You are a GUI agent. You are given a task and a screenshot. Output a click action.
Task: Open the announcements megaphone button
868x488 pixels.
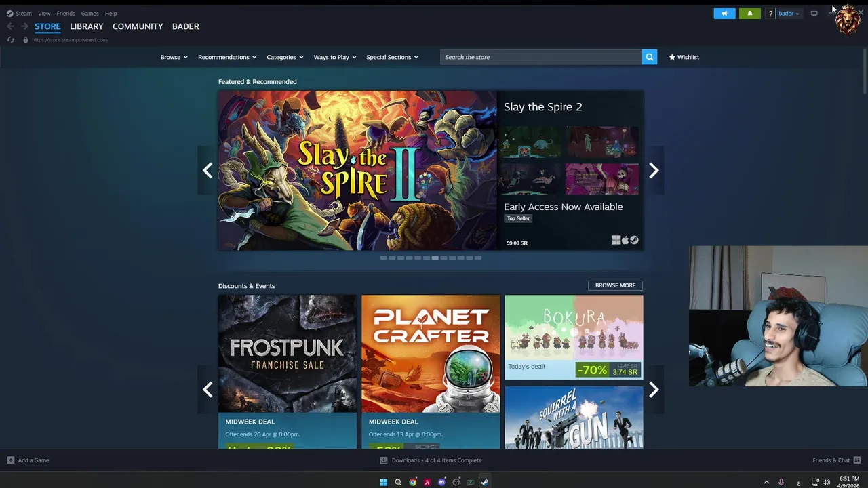[724, 14]
